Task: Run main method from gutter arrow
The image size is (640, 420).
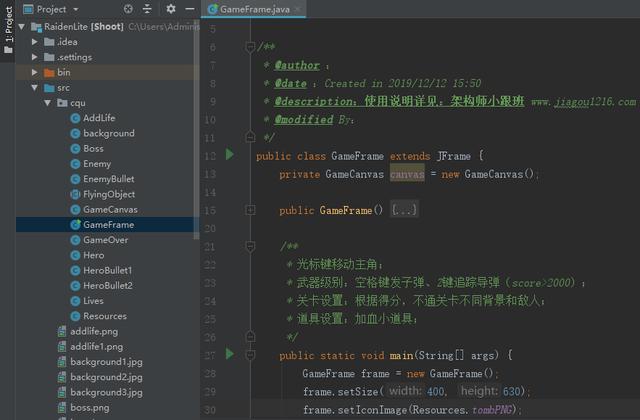Action: point(230,354)
